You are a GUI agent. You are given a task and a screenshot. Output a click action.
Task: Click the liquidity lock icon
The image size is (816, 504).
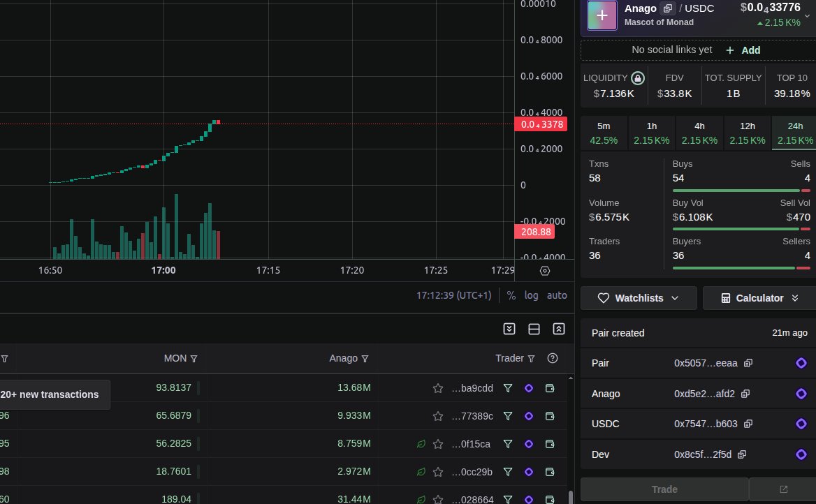tap(636, 77)
